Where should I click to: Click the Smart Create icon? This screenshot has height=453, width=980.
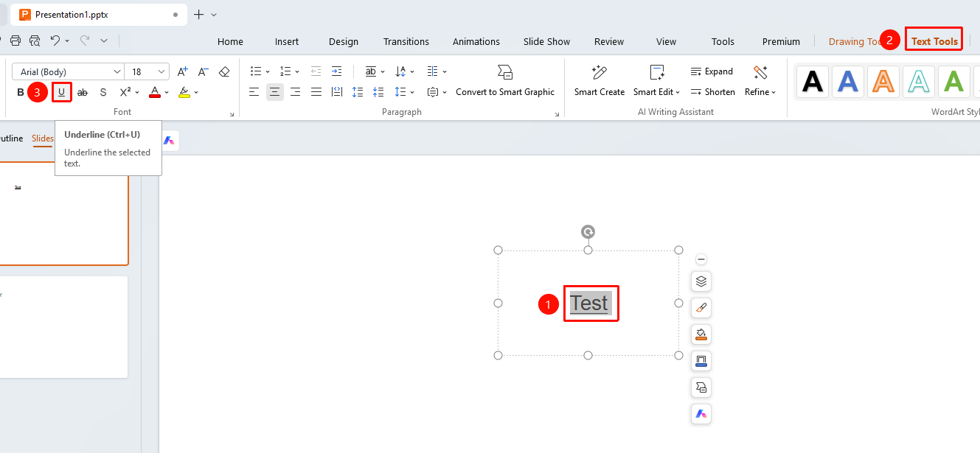click(600, 72)
